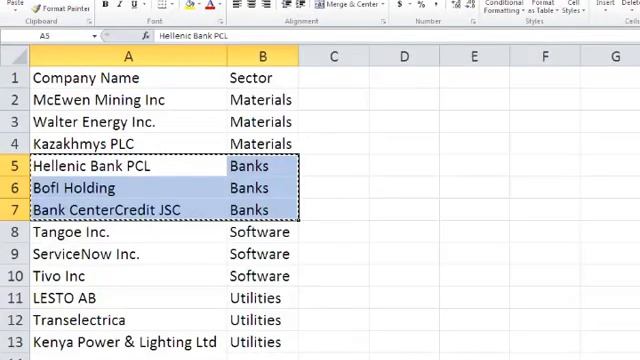This screenshot has width=640, height=360.
Task: Select row 13 header
Action: coord(15,342)
